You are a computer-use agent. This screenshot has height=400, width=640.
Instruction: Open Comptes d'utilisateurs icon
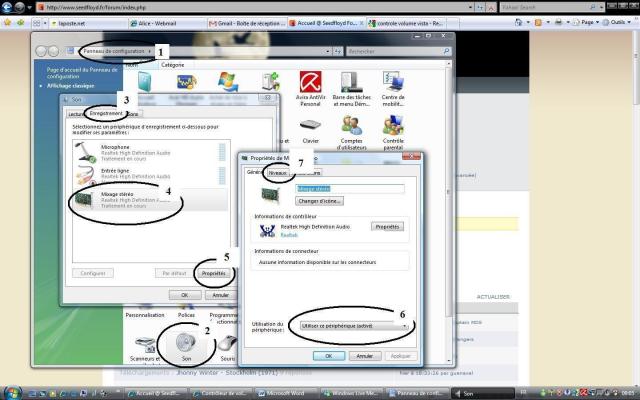click(351, 131)
